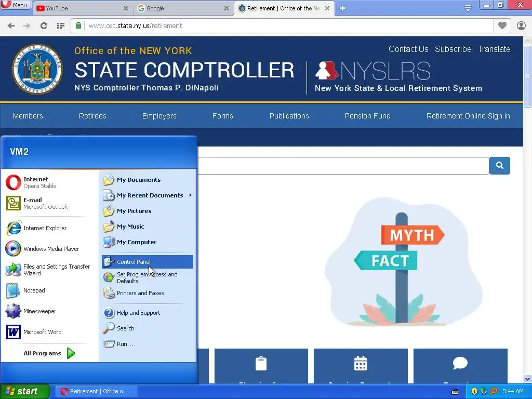This screenshot has height=399, width=532.
Task: Click the page vertical scrollbar thumb
Action: click(528, 76)
